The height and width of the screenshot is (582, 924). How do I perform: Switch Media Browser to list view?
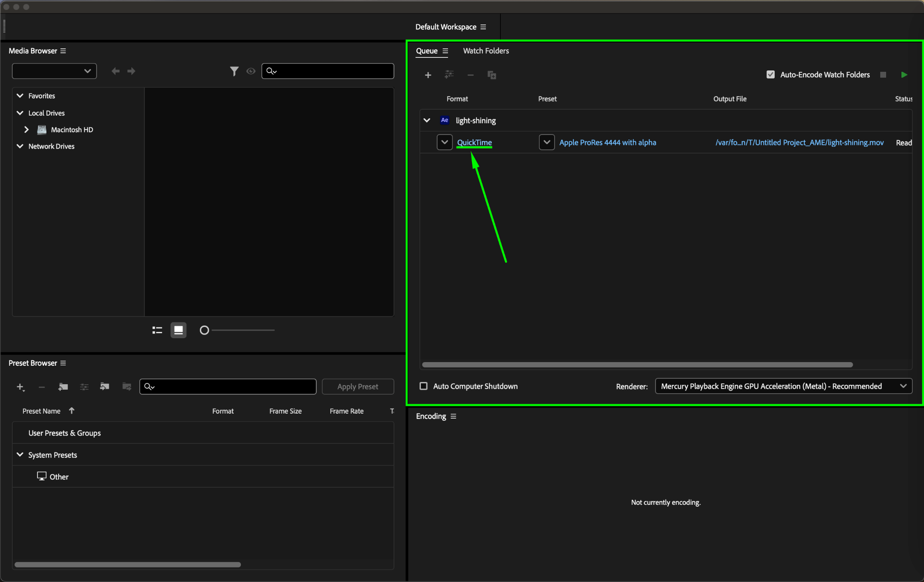pos(157,331)
